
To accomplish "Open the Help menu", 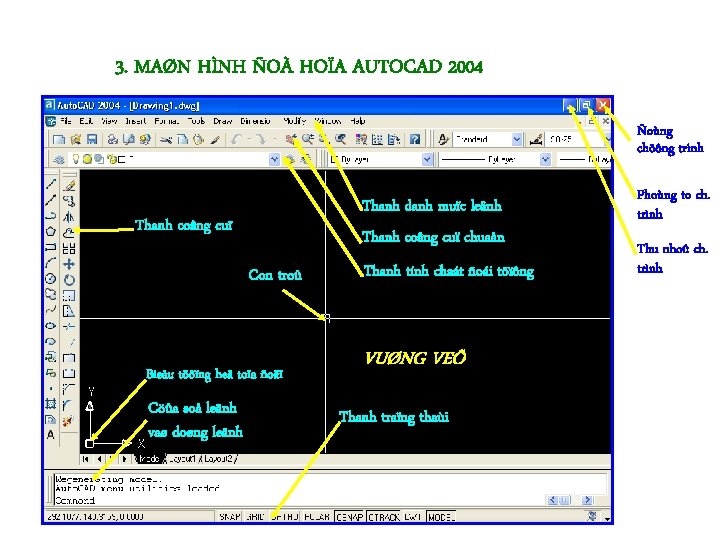I will coord(358,121).
